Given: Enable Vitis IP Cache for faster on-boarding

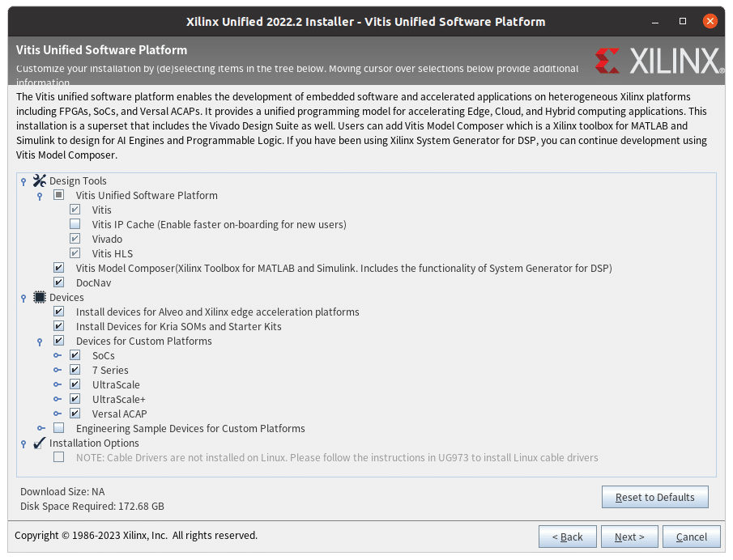Looking at the screenshot, I should pos(75,223).
